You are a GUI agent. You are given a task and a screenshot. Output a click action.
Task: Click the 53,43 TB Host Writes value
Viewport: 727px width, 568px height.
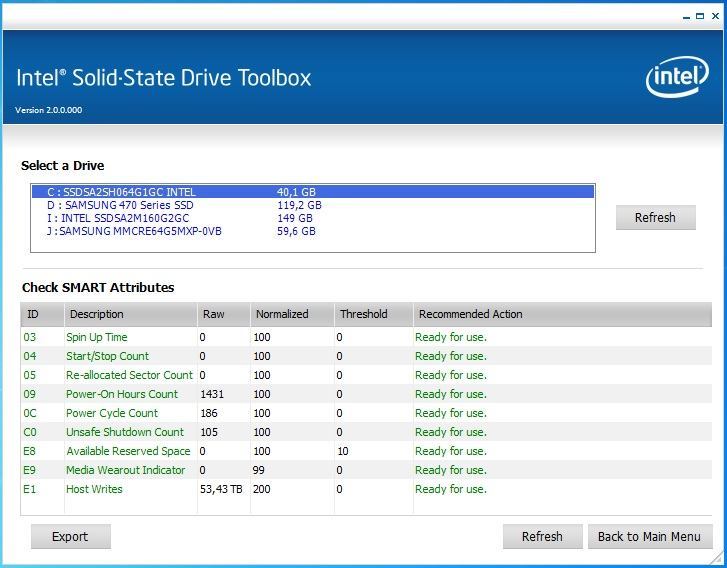coord(221,489)
